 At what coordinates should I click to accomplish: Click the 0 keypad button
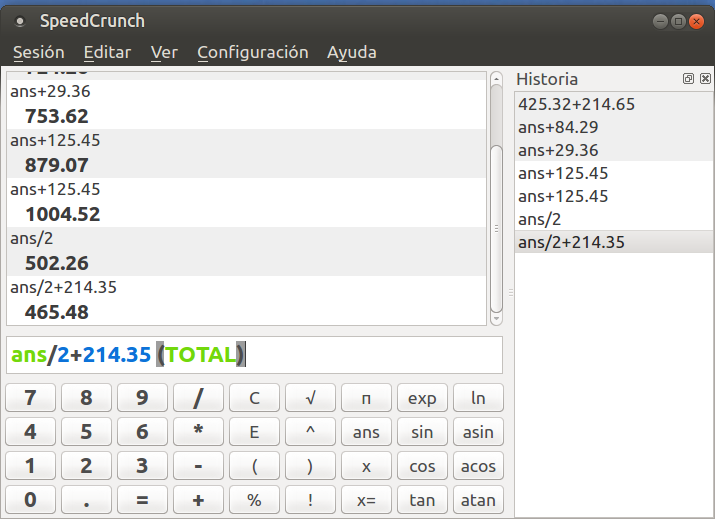[31, 500]
